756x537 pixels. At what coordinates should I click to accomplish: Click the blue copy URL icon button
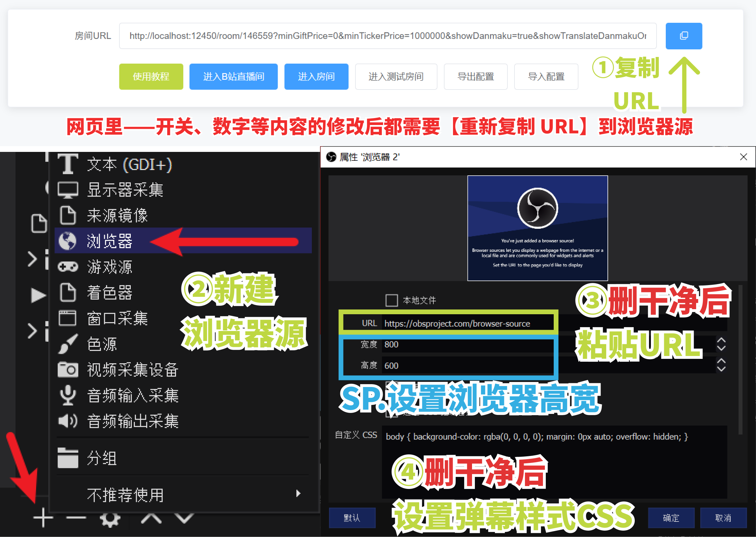click(684, 36)
